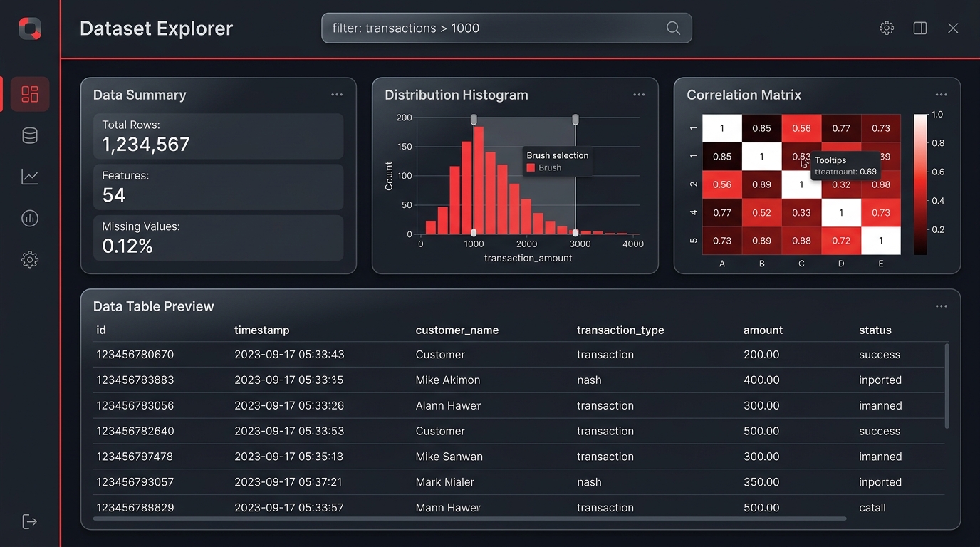Click the timestamp 2023-09-17 05:33:53
The height and width of the screenshot is (547, 980).
289,431
